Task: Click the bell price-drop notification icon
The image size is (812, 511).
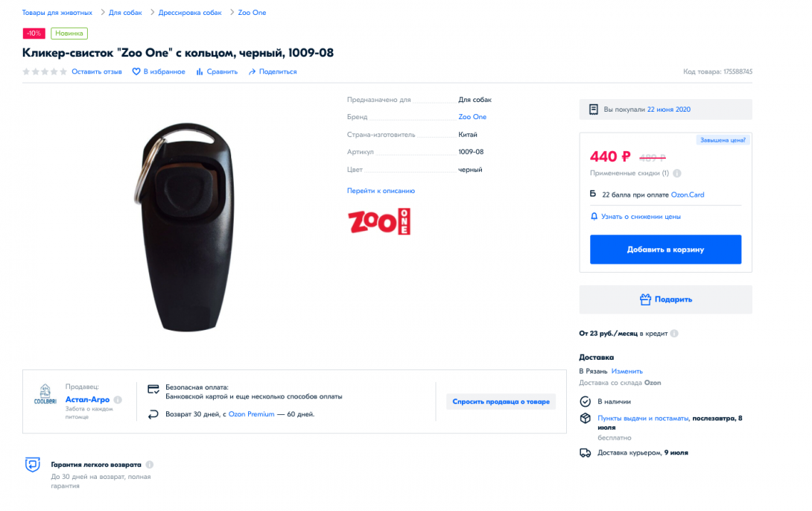Action: (594, 217)
